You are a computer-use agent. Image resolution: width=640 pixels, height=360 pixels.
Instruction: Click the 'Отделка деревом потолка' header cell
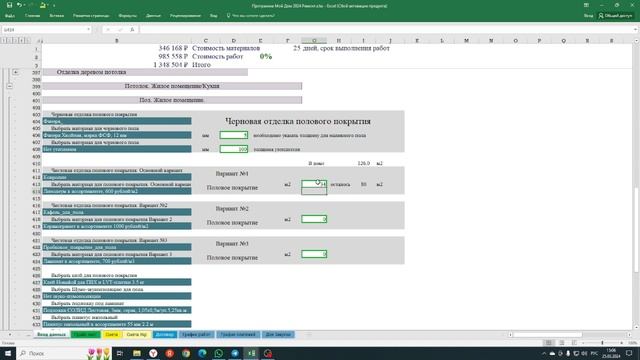coord(145,72)
